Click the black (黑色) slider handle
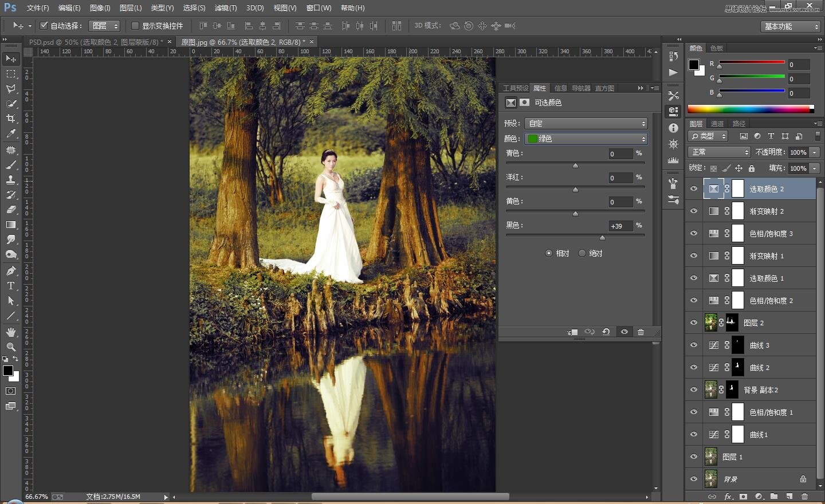The height and width of the screenshot is (504, 825). click(602, 237)
